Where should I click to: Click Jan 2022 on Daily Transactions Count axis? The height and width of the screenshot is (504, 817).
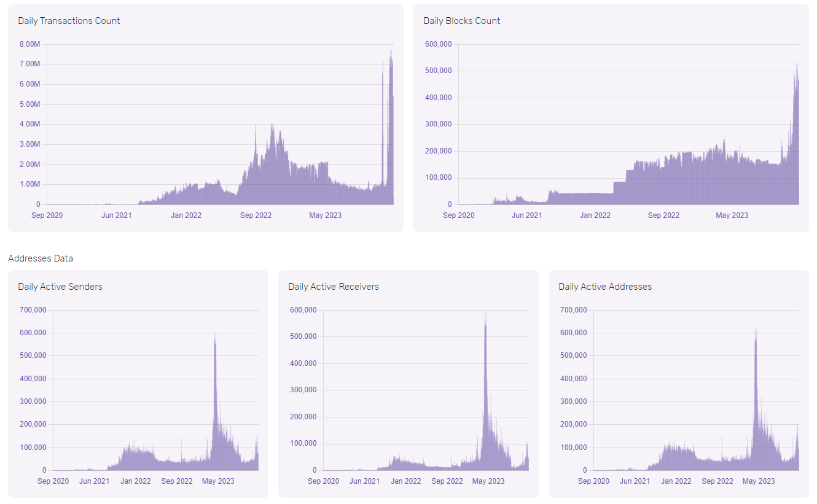(186, 215)
